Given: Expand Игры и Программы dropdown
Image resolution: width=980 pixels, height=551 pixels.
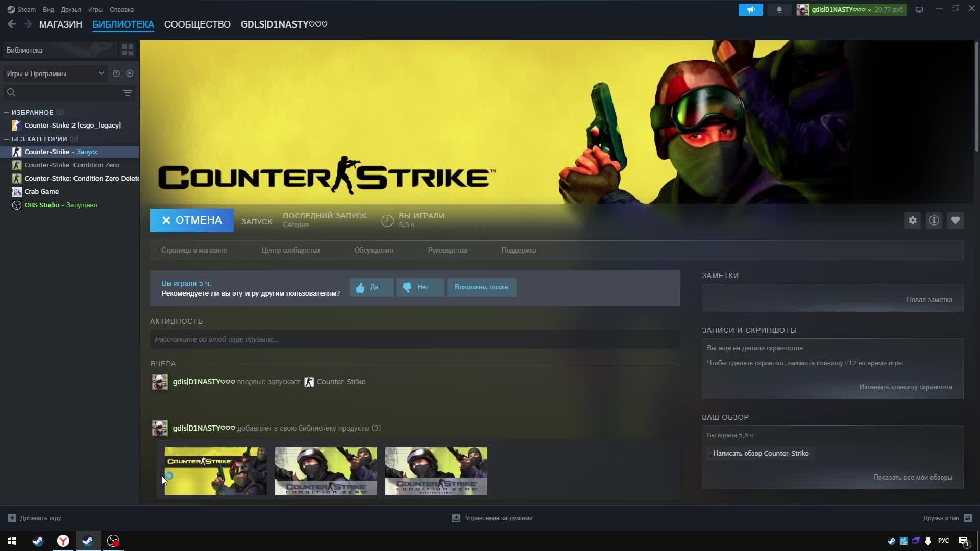Looking at the screenshot, I should coord(55,73).
